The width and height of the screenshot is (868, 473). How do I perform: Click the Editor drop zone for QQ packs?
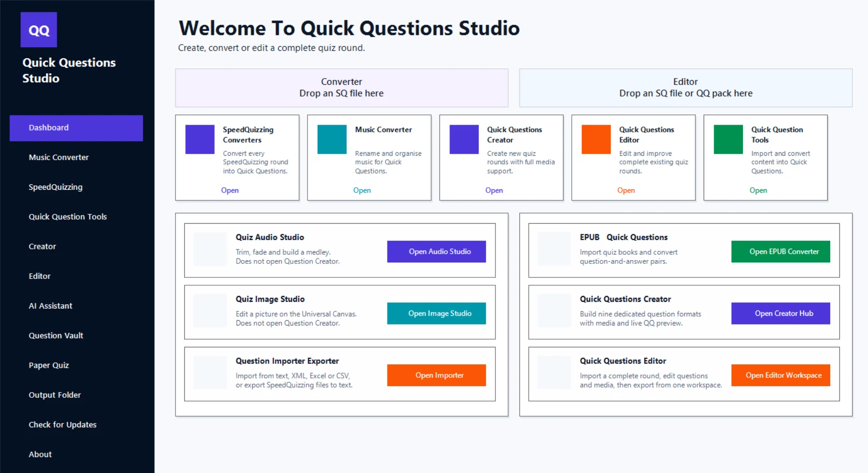[686, 88]
